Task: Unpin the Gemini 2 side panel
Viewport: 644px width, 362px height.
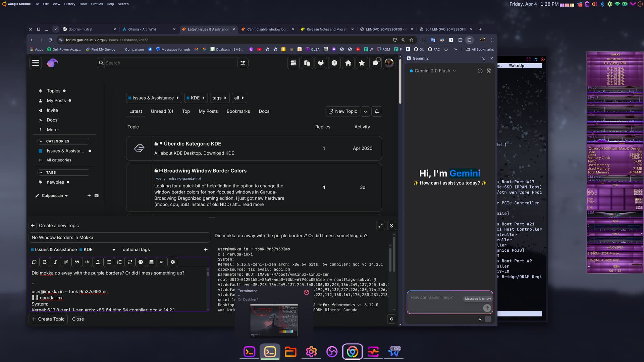Action: coord(483,58)
